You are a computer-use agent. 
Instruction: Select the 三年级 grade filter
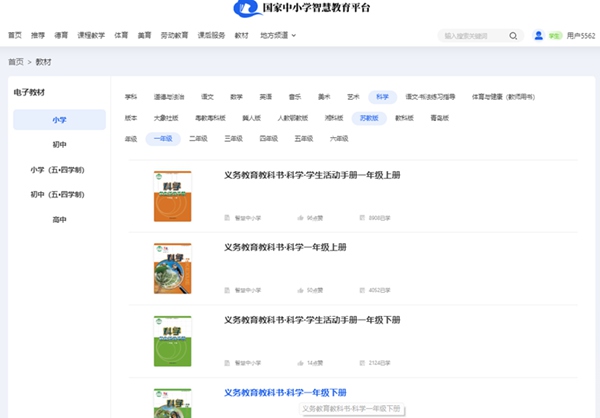click(233, 139)
